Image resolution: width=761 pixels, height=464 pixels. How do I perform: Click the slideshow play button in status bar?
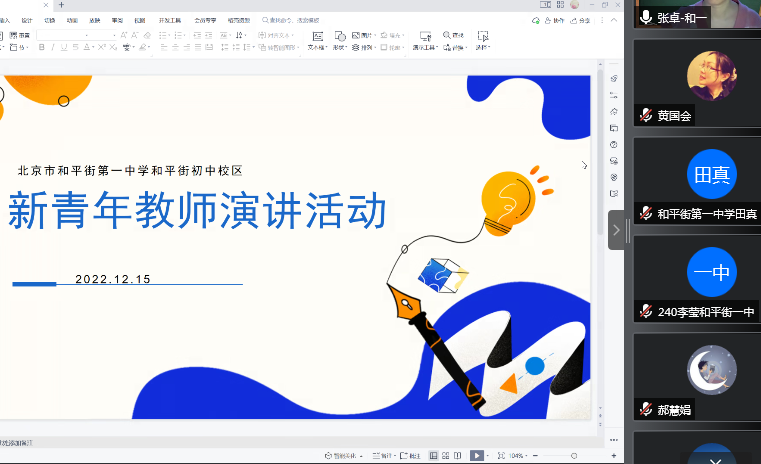[478, 456]
